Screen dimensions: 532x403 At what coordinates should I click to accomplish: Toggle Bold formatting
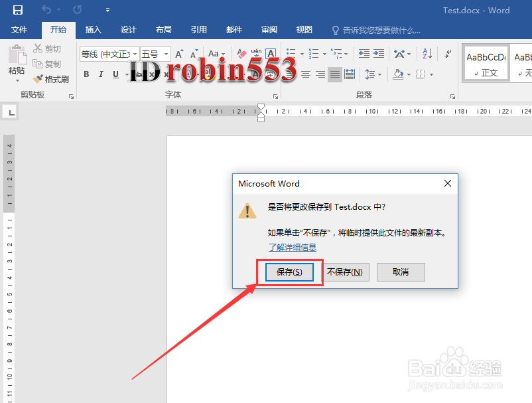click(86, 74)
